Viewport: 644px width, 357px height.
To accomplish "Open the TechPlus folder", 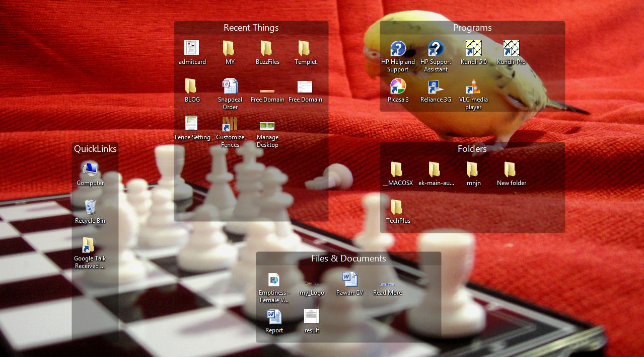I will coord(398,207).
